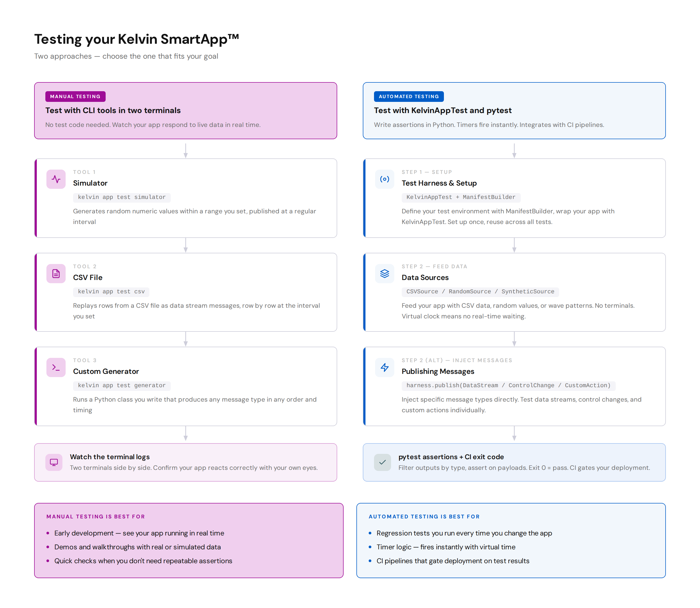Open the 'Test with CLI tools' heading
This screenshot has height=608, width=700.
pos(113,110)
